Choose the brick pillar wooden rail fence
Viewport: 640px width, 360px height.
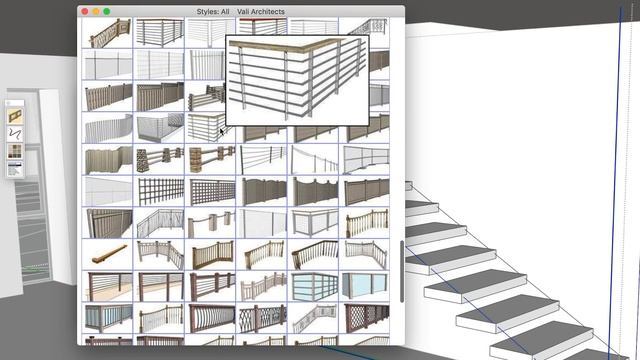pyautogui.click(x=211, y=160)
